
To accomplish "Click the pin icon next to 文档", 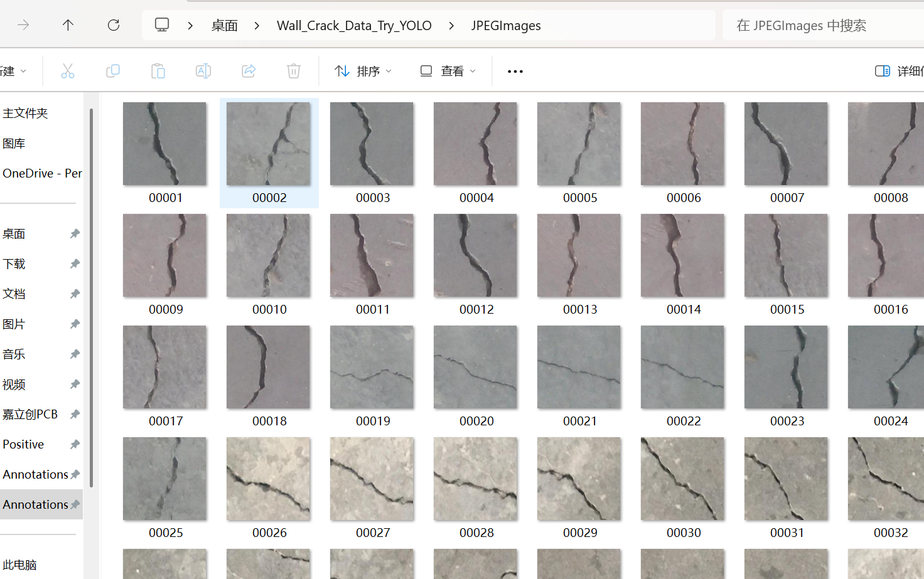I will click(75, 294).
